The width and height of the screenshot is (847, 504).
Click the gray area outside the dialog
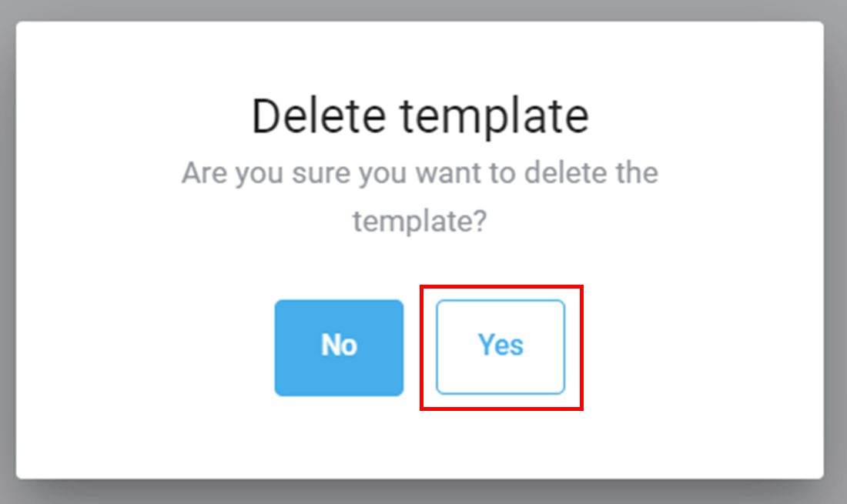pos(423,492)
